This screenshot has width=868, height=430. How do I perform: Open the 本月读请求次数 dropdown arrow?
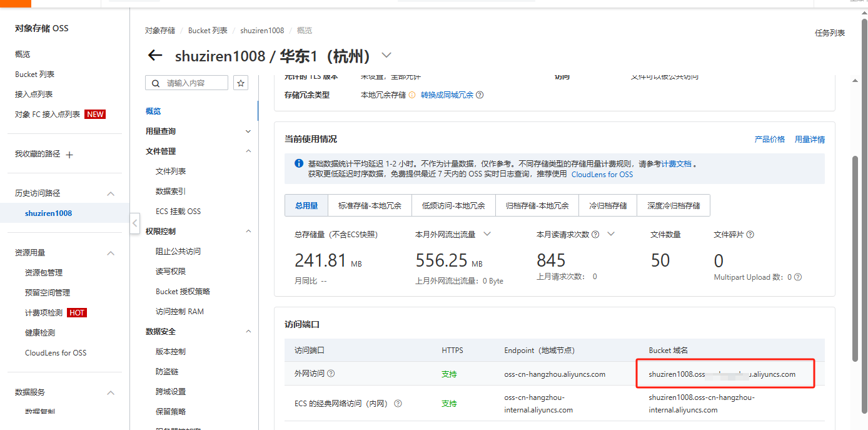click(611, 234)
